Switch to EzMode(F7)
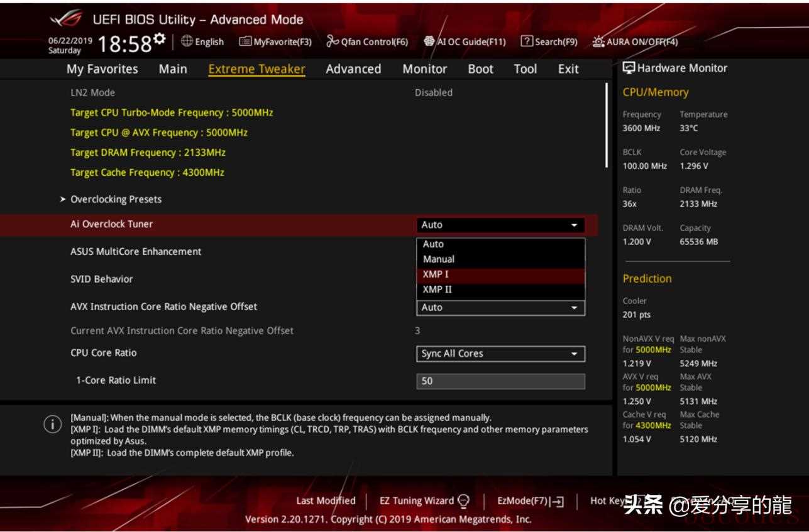The width and height of the screenshot is (809, 532). [531, 501]
